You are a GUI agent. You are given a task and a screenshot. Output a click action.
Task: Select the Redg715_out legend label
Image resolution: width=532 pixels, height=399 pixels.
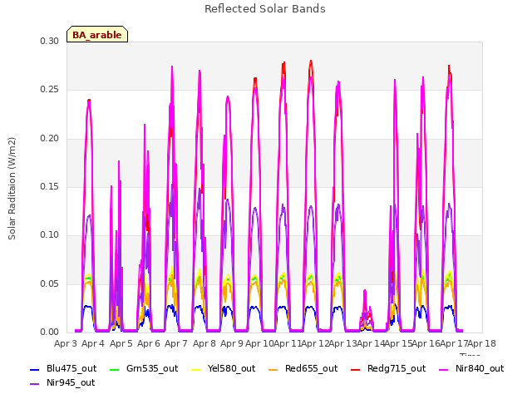(397, 369)
